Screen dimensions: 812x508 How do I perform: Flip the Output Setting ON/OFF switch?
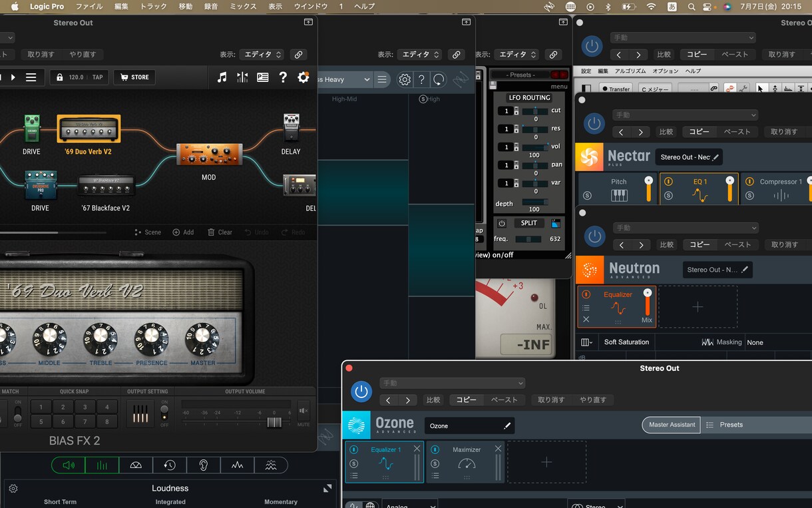tap(164, 413)
